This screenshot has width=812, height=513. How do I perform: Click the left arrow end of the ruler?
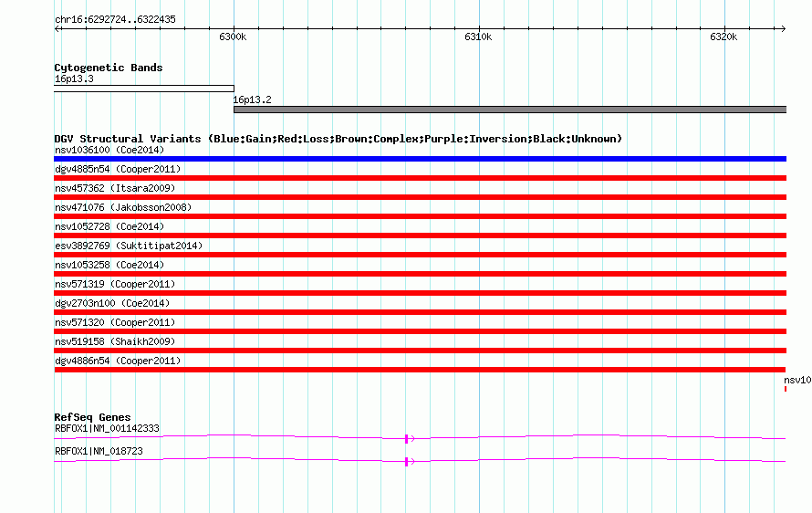pyautogui.click(x=57, y=29)
